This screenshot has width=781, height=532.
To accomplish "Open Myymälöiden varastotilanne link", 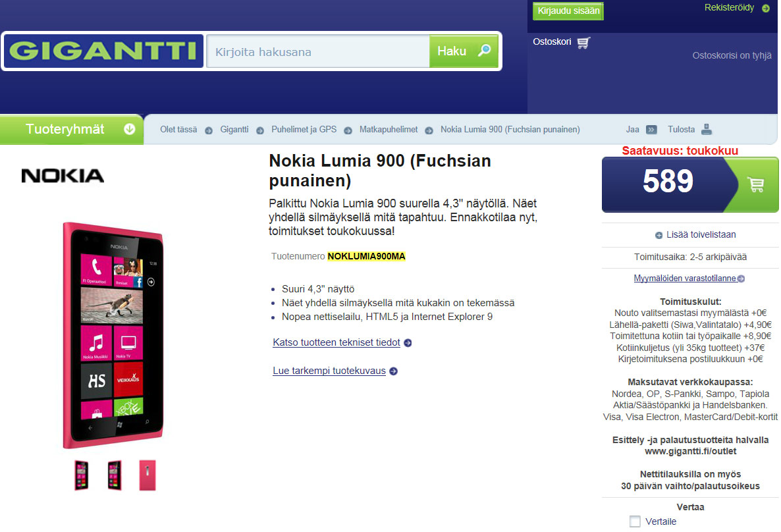I will 684,279.
